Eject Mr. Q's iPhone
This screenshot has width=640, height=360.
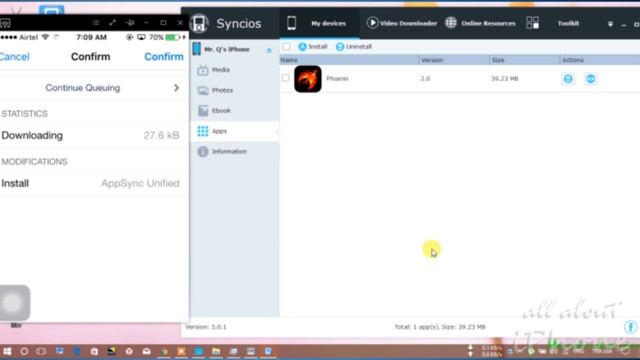(269, 50)
